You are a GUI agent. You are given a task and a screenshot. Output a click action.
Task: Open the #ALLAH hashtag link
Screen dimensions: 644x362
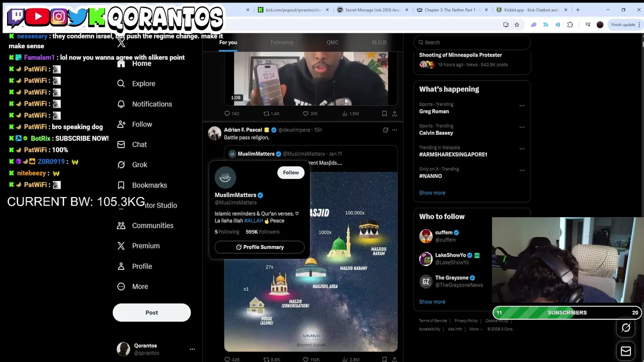point(254,221)
